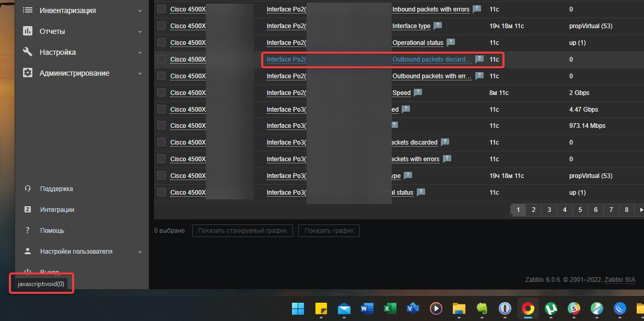The width and height of the screenshot is (644, 321).
Task: Tick checkbox for Po2 Inbound packets with errors row
Action: coord(161,9)
